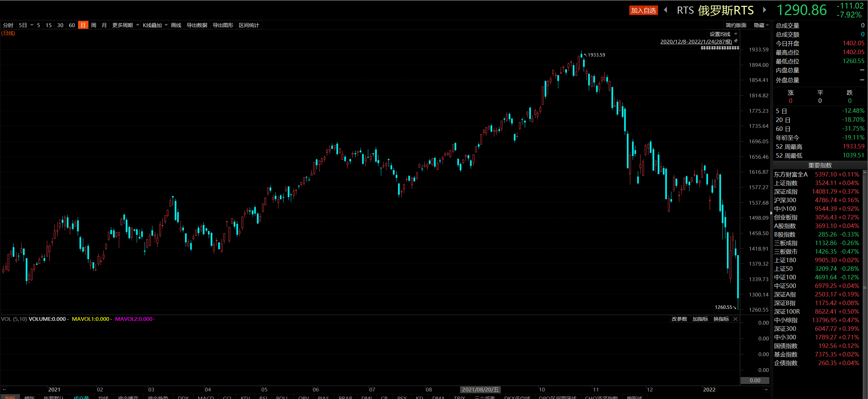Click the pin icon next to date range
The image size is (868, 399).
(736, 41)
